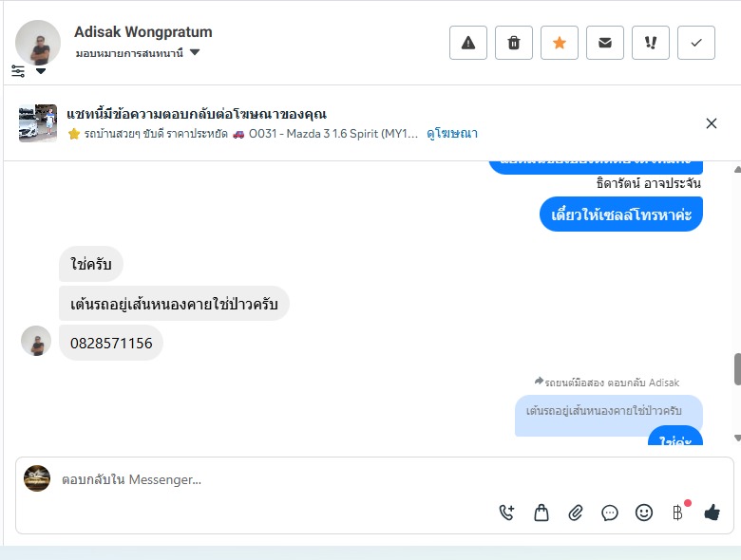This screenshot has width=741, height=560.
Task: Delete conversation with trash icon
Action: 514,43
